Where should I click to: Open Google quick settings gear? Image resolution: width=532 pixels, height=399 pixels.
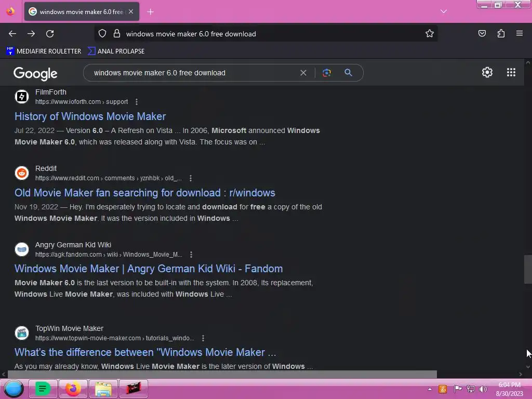487,72
